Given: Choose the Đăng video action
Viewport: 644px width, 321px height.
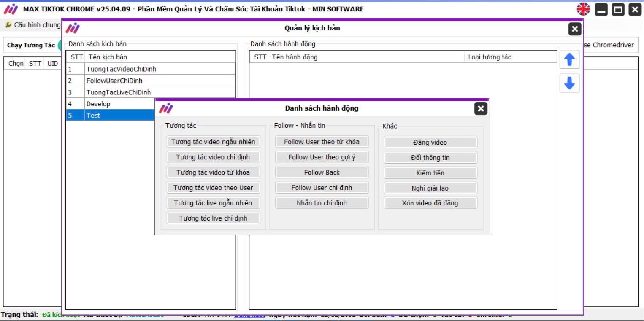Looking at the screenshot, I should 430,142.
